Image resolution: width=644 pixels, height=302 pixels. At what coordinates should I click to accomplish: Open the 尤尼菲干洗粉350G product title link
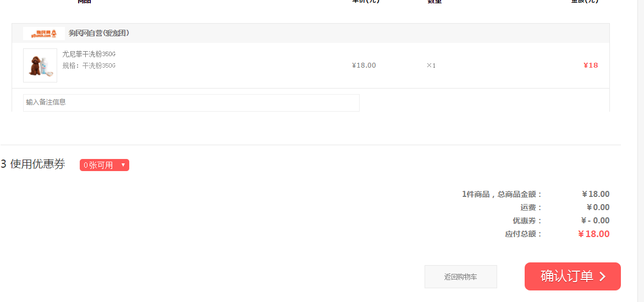(89, 54)
